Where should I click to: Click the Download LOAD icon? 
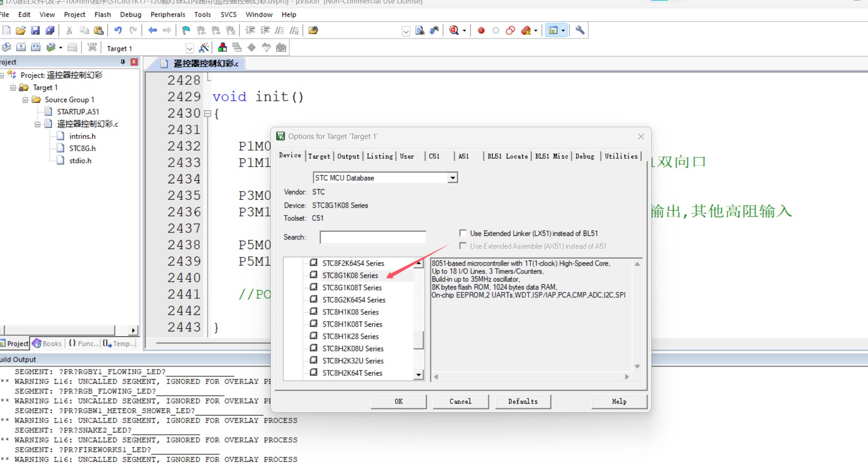point(92,47)
